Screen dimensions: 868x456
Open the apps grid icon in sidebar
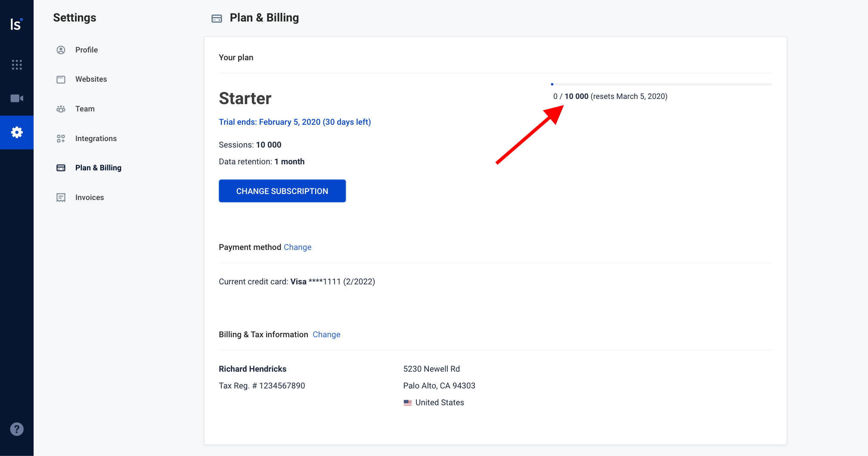coord(17,65)
